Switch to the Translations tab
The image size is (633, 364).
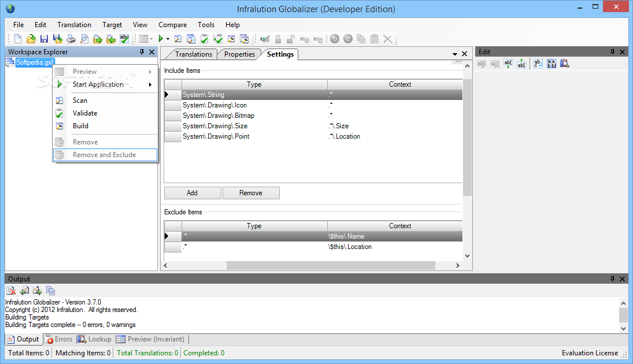tap(194, 54)
